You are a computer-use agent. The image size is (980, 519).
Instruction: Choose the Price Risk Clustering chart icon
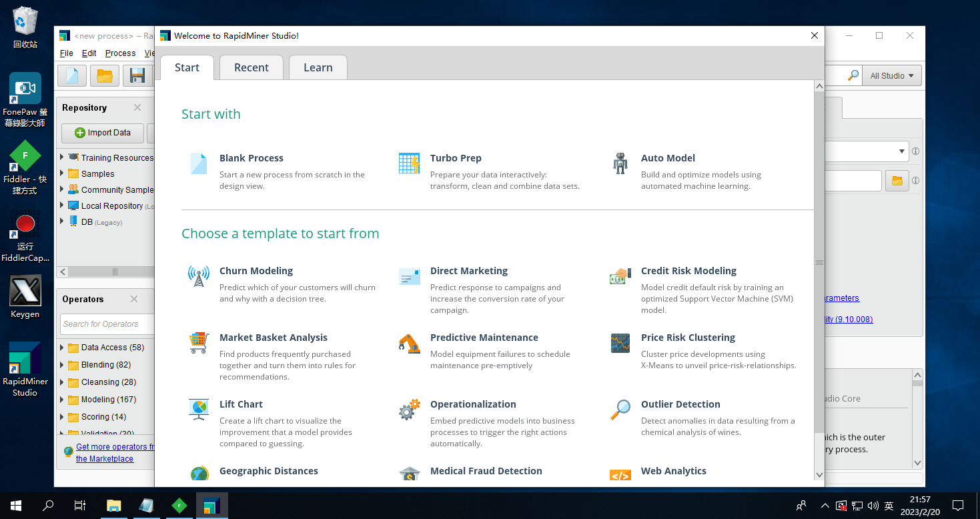[620, 343]
